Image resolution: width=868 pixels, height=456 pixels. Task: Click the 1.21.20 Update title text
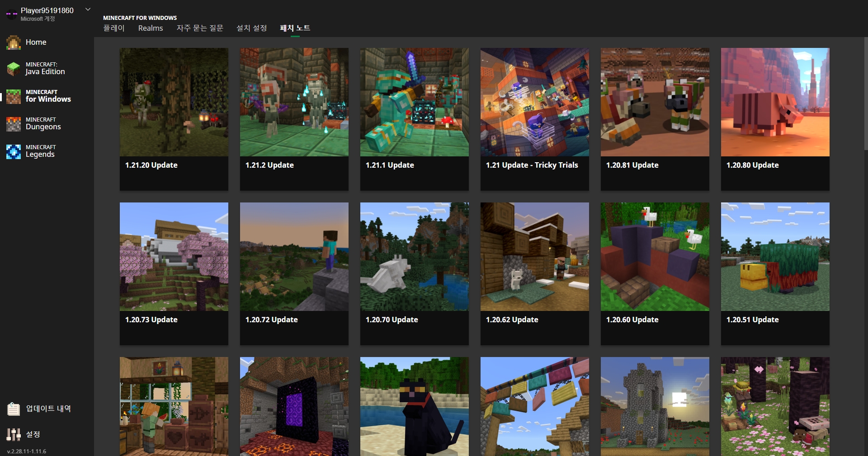(151, 165)
